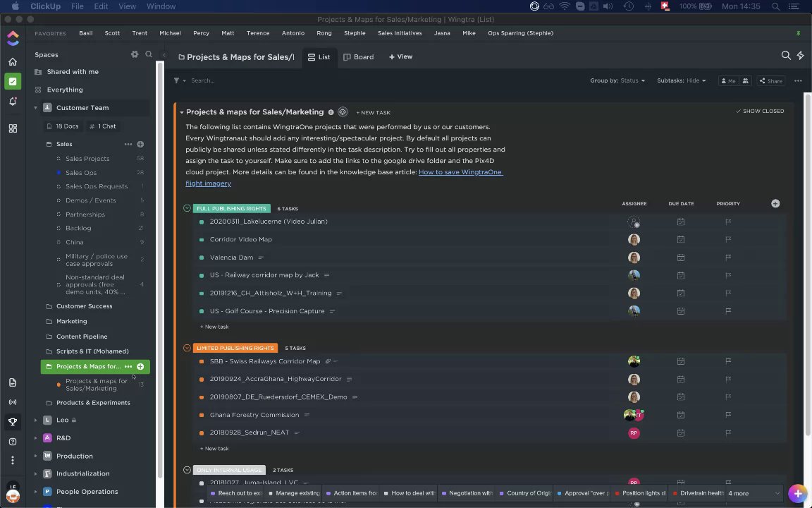Open the Pulse broadcast icon in left rail
812x508 pixels.
(x=13, y=402)
